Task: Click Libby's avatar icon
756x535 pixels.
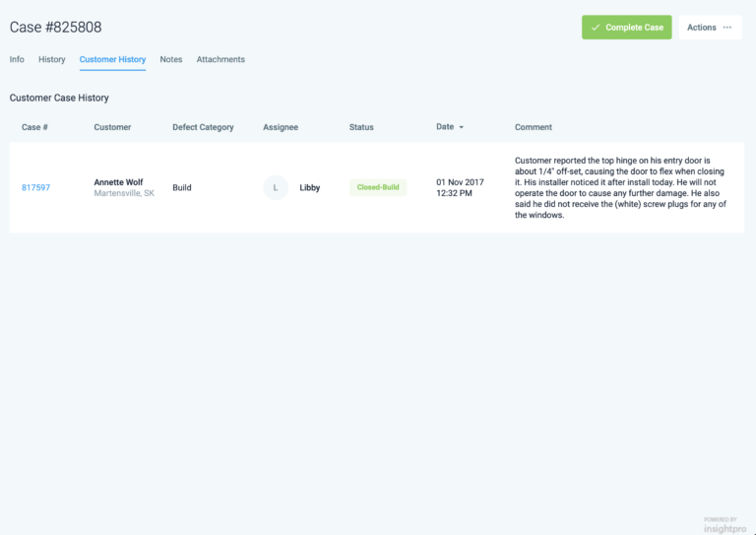Action: click(276, 187)
